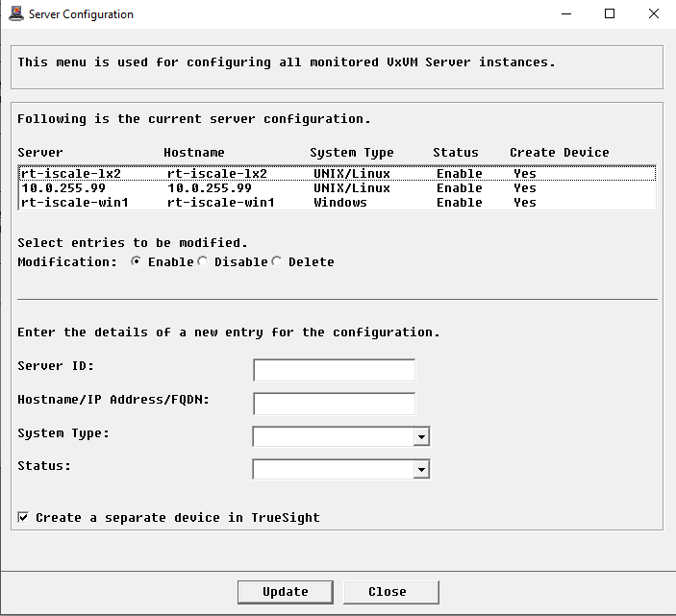Toggle Create a separate device in TrueSight

tap(23, 517)
